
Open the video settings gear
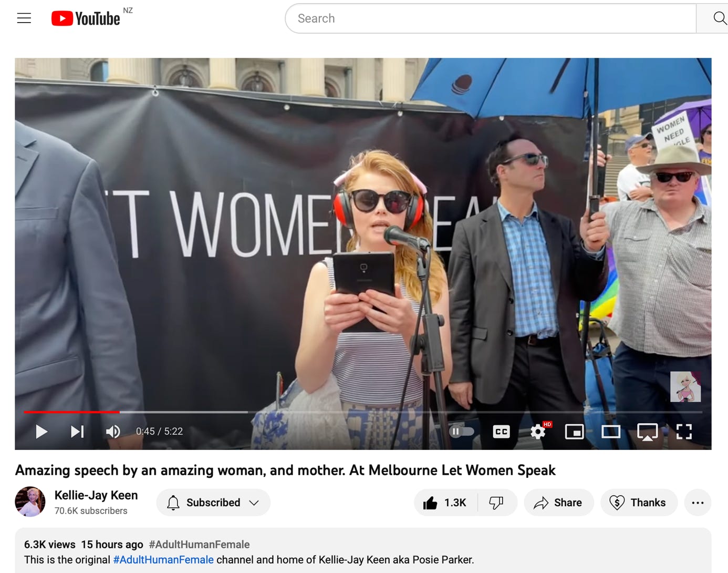tap(538, 432)
